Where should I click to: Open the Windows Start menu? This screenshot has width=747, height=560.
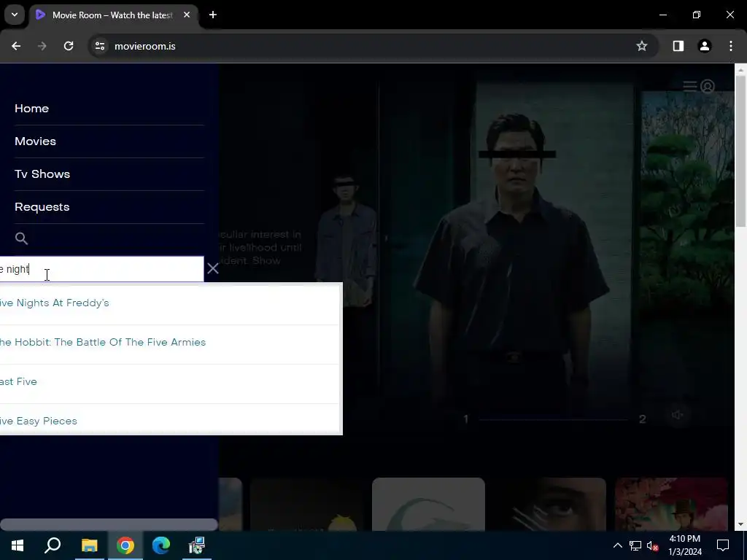[18, 545]
